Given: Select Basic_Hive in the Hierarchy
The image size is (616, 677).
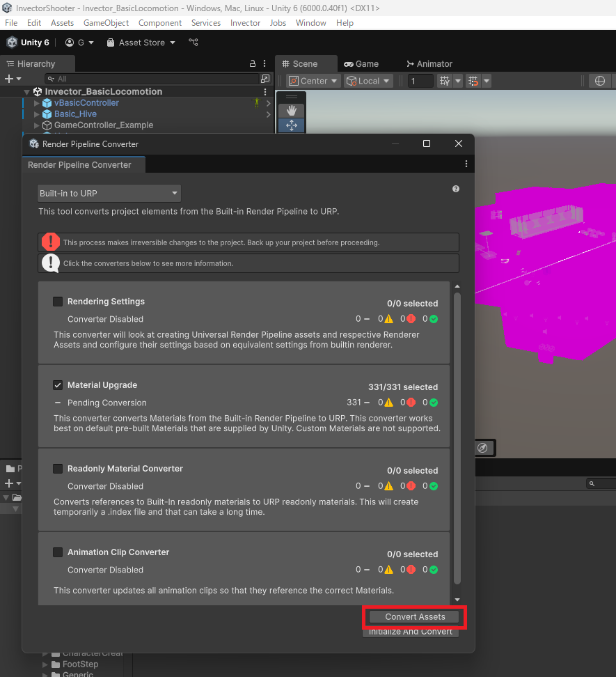Looking at the screenshot, I should tap(75, 114).
